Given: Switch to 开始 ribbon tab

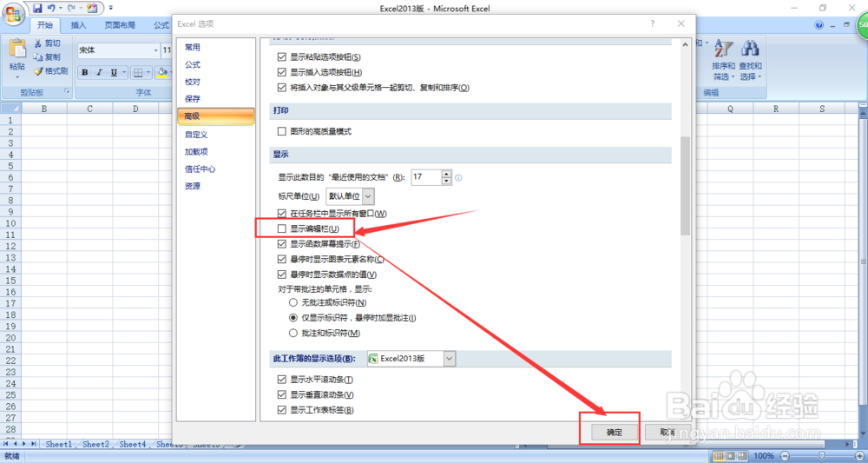Looking at the screenshot, I should (45, 25).
